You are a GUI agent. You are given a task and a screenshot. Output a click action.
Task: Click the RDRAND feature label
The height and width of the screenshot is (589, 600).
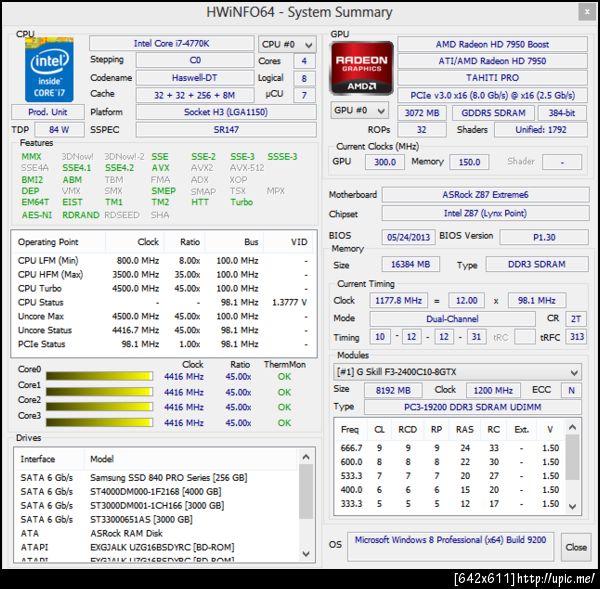[81, 215]
